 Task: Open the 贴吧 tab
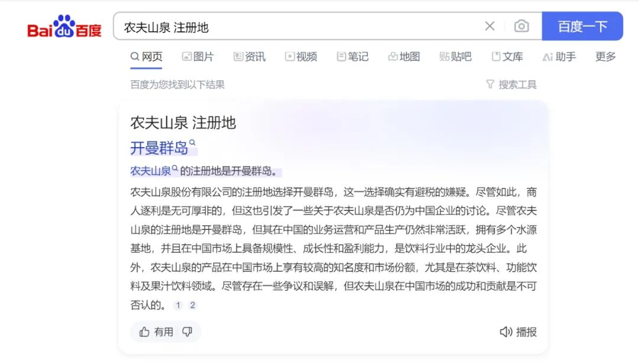click(456, 57)
